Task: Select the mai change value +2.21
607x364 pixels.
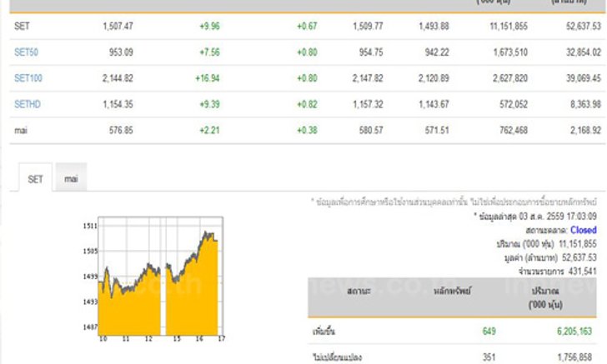Action: coord(209,131)
